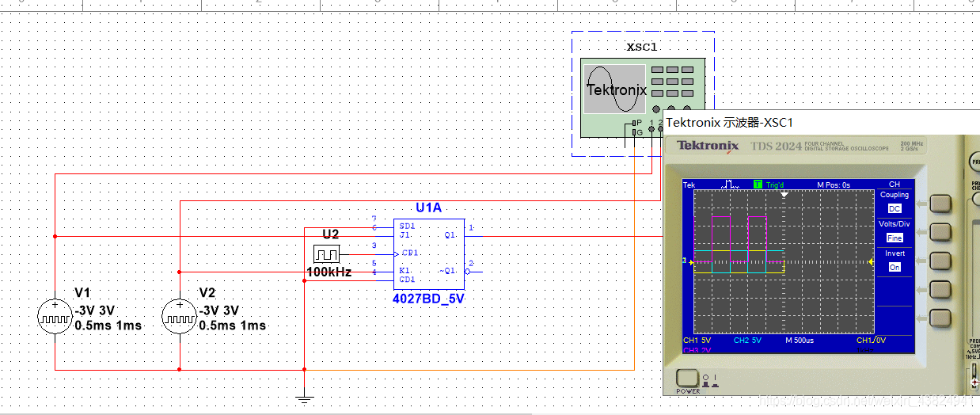The image size is (980, 415).
Task: Click the Tektronix 示波器-XSC1 window title
Action: click(x=729, y=123)
